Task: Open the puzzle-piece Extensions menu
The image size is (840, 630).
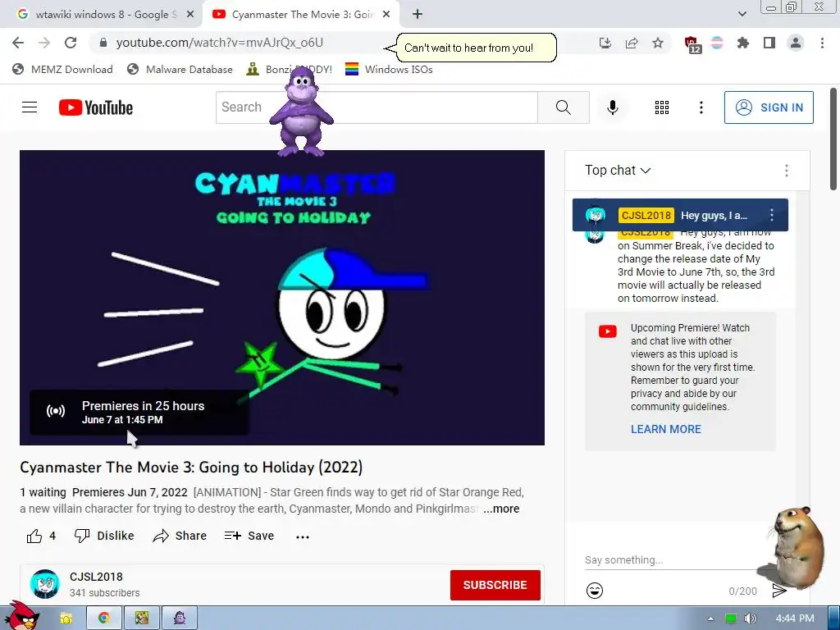Action: [743, 43]
